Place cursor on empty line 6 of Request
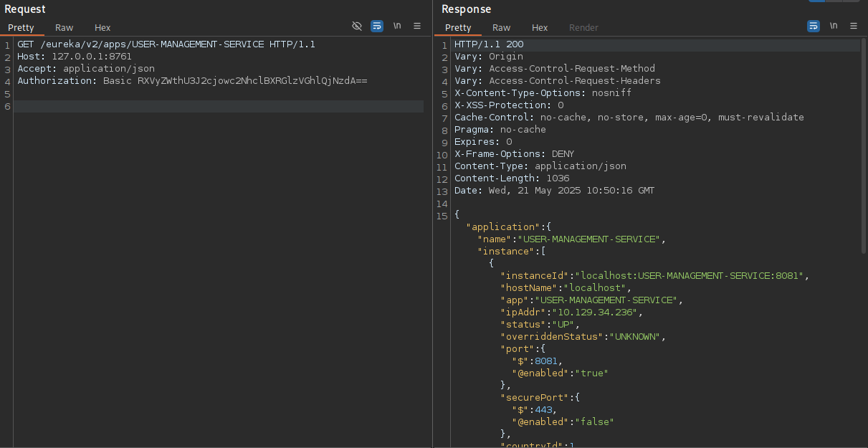Screen dimensions: 868x448 point(219,106)
